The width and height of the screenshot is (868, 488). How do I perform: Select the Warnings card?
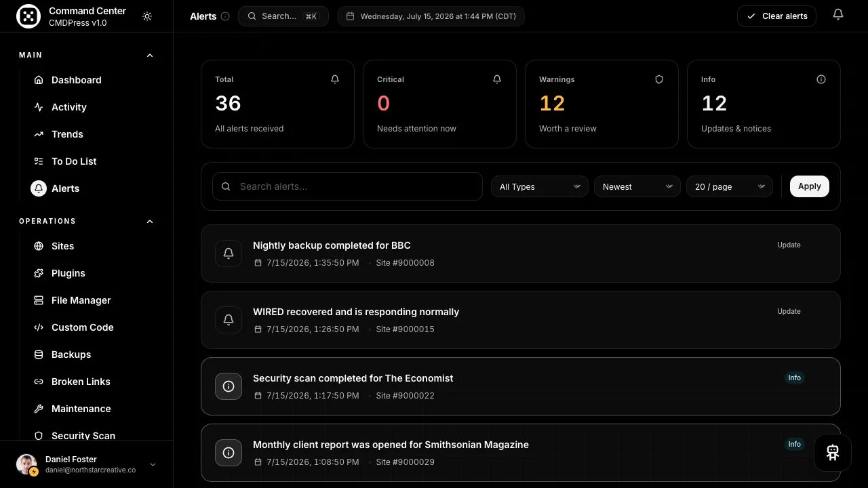click(x=601, y=104)
